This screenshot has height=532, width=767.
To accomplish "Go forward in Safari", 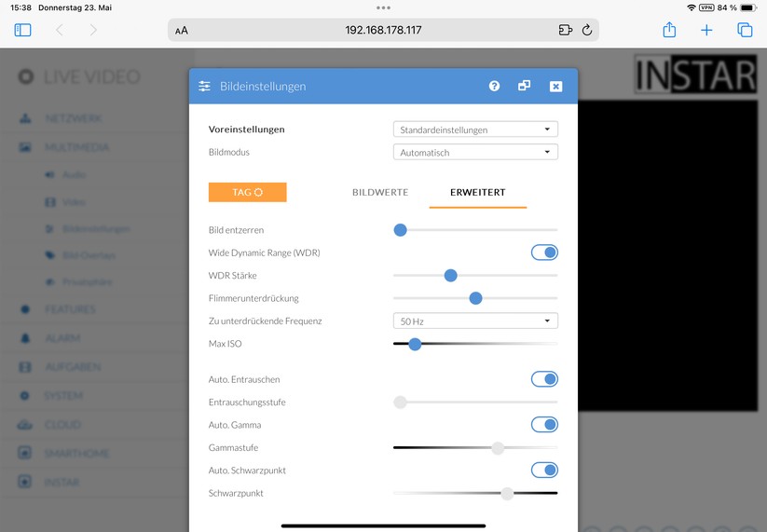I will pyautogui.click(x=93, y=31).
